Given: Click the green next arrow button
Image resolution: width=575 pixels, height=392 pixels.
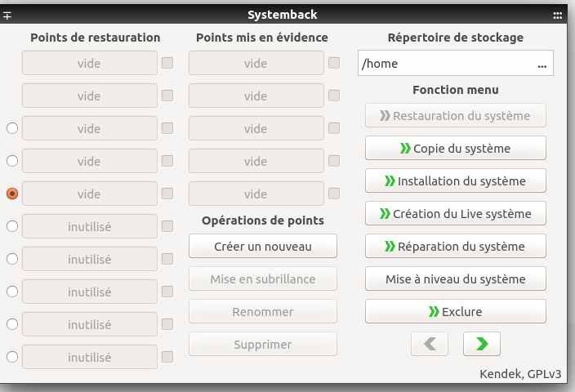Looking at the screenshot, I should tap(481, 344).
